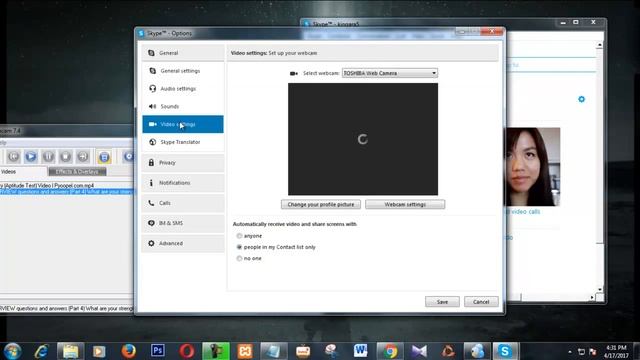Save the Skype options
This screenshot has width=640, height=360.
coord(442,302)
